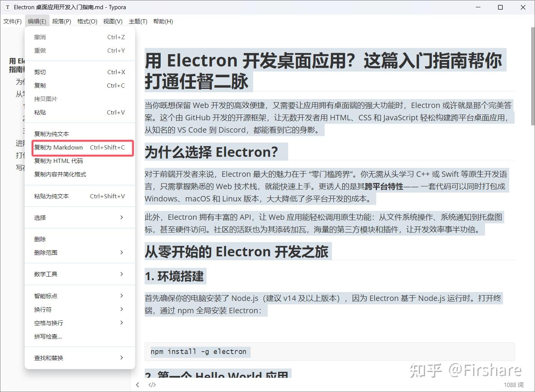This screenshot has height=392, width=535.
Task: Expand the 选择 submenu
Action: 80,218
